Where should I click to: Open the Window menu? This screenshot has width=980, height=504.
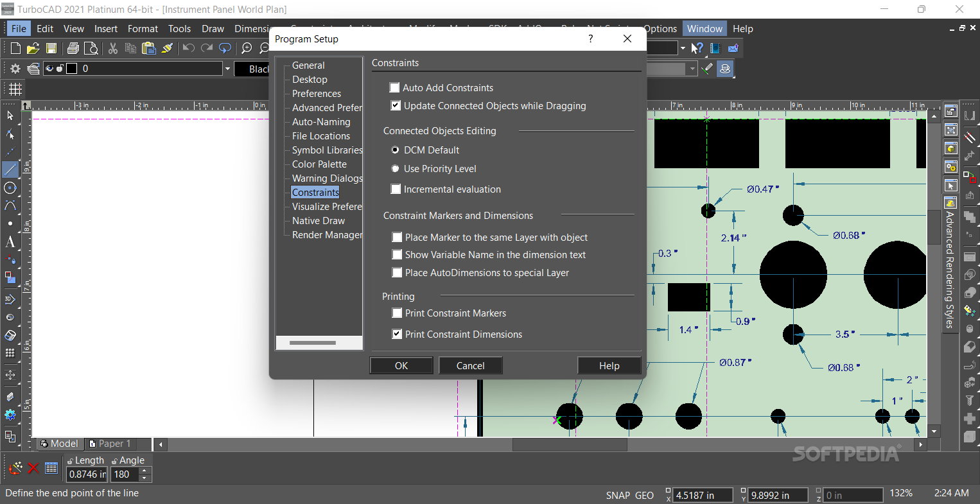(x=704, y=28)
